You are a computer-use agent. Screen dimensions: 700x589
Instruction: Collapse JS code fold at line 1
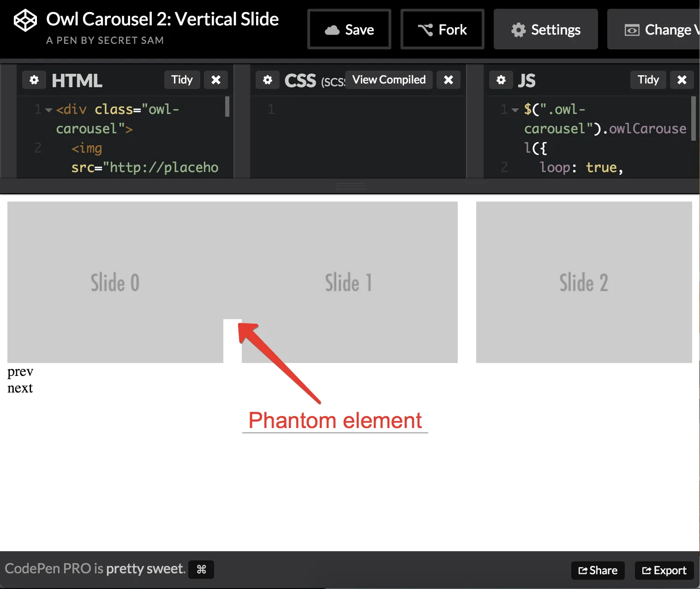click(515, 110)
